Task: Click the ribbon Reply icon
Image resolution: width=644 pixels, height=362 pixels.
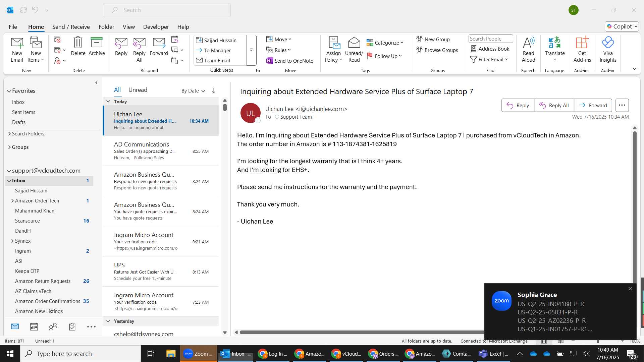Action: tap(121, 43)
